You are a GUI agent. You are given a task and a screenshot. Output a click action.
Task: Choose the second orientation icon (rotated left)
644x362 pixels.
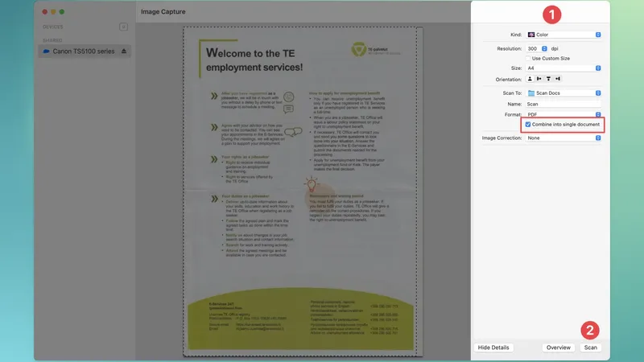(x=539, y=79)
